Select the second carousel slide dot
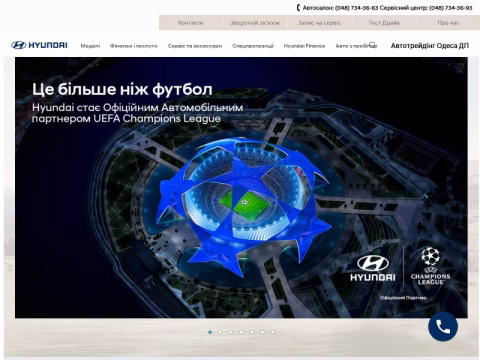Image resolution: width=480 pixels, height=360 pixels. 220,332
